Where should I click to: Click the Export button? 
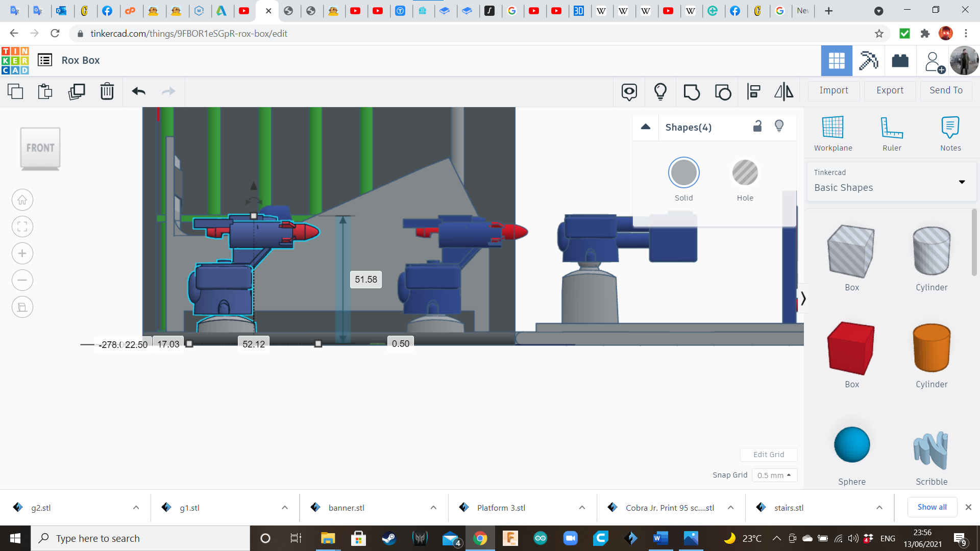(x=890, y=90)
